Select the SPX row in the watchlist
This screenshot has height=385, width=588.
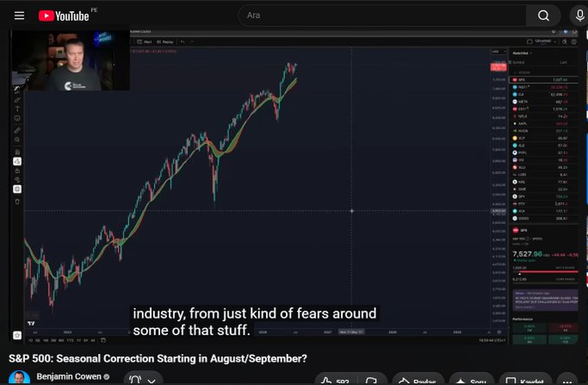click(544, 80)
